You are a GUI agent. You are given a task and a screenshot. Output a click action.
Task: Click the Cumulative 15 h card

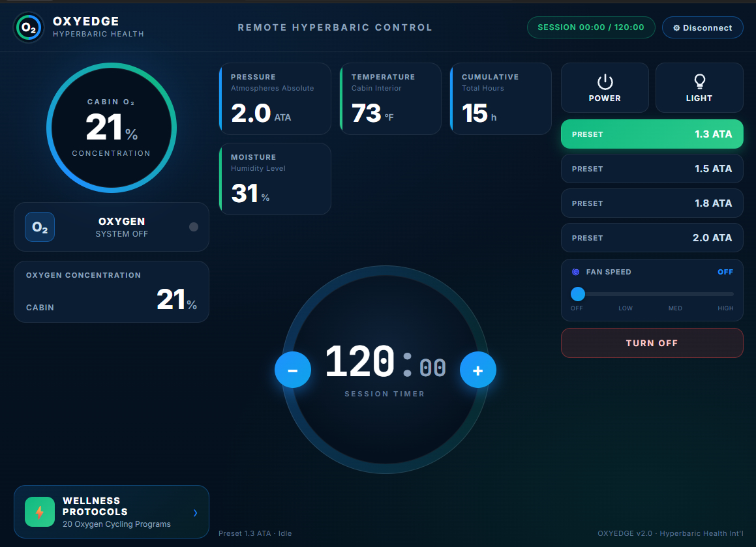tap(500, 99)
